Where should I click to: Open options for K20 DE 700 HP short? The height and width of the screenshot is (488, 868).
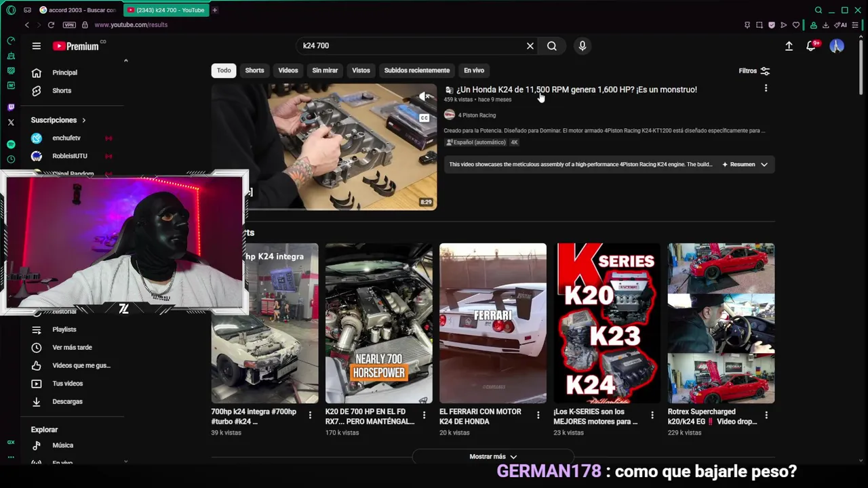click(x=424, y=415)
